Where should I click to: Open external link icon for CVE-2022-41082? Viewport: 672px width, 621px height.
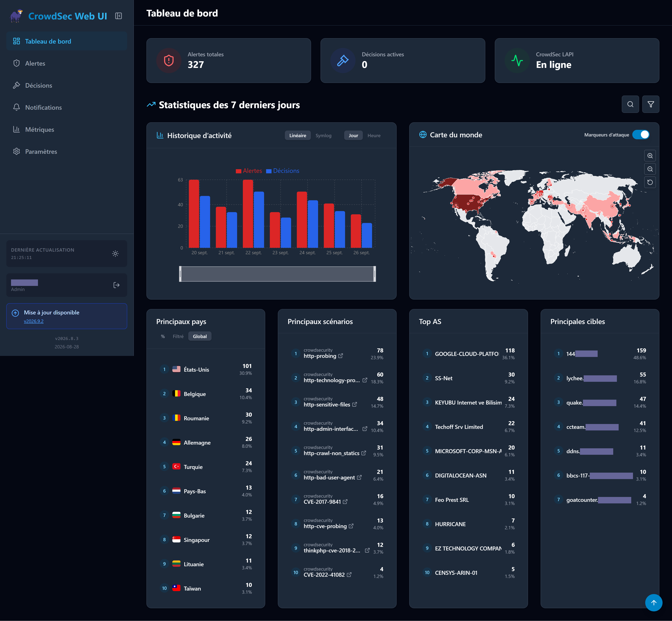[x=349, y=575]
